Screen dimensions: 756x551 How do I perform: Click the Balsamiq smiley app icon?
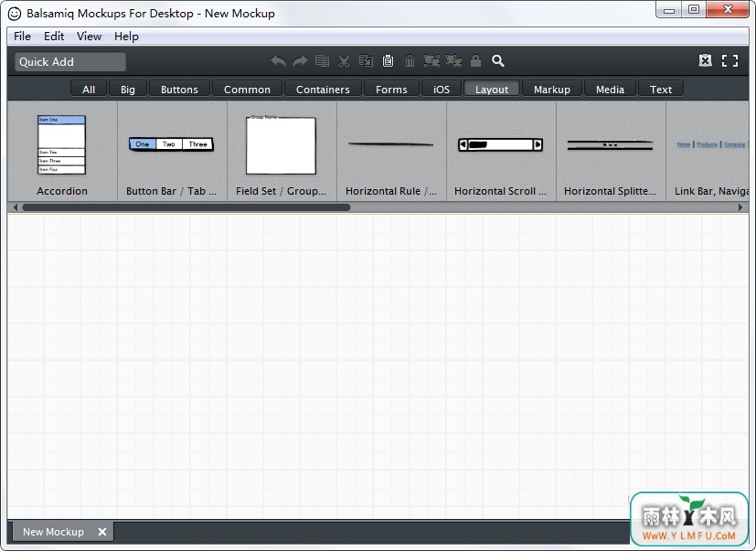pyautogui.click(x=15, y=14)
